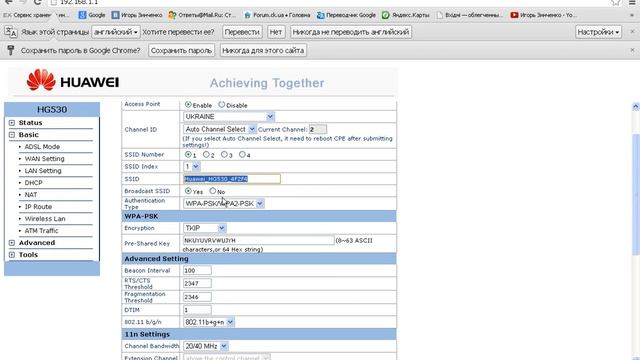Image resolution: width=640 pixels, height=360 pixels.
Task: Open ADSL Mode page
Action: pos(42,147)
